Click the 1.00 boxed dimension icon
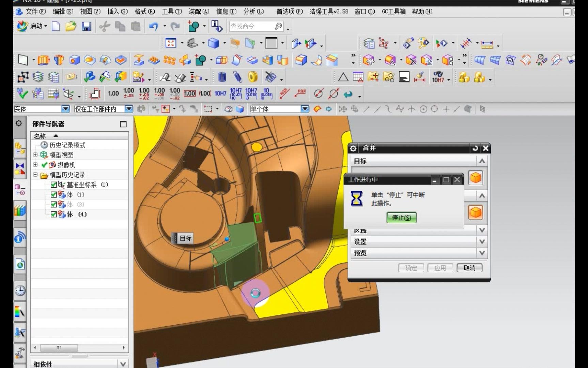 [x=189, y=93]
